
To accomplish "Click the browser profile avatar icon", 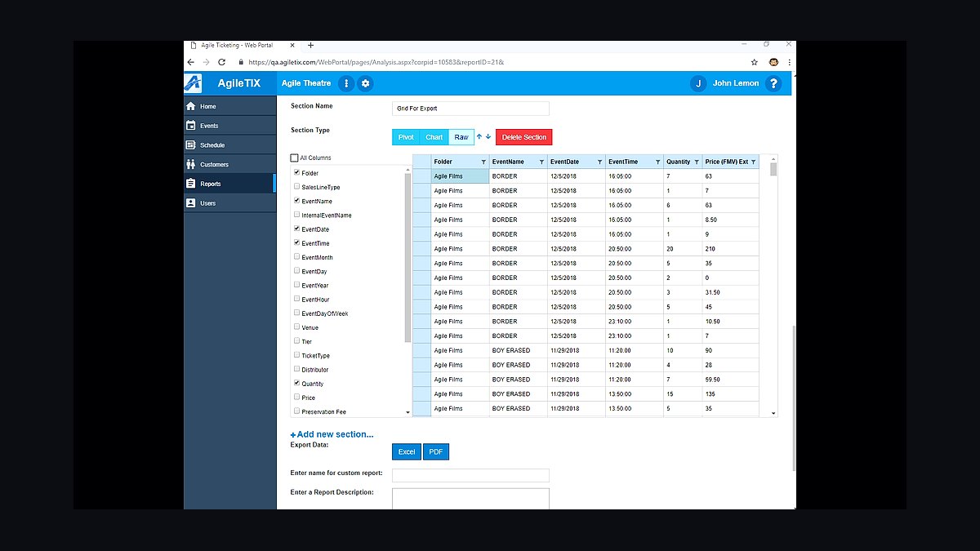I will 773,62.
